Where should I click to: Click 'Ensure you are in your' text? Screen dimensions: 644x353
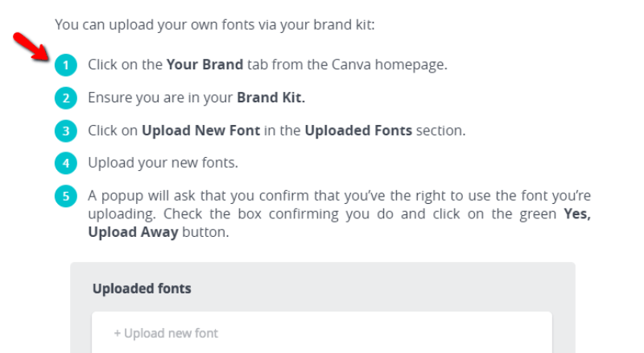[160, 98]
